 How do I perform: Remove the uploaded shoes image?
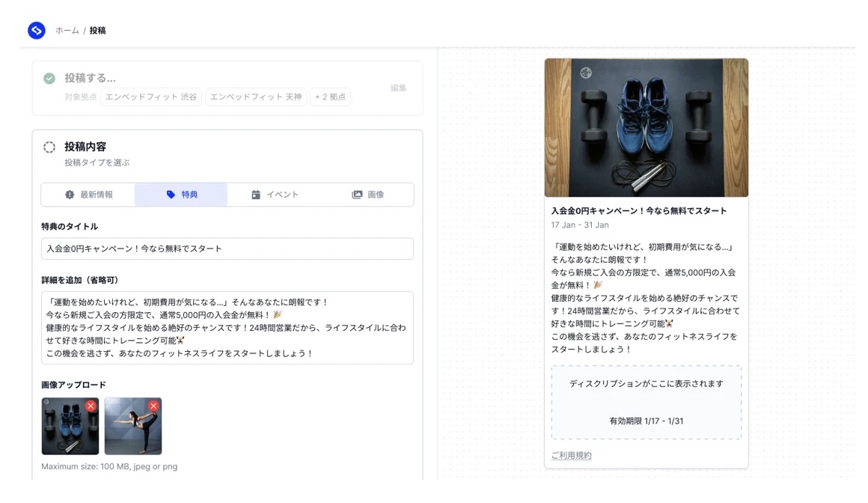[91, 406]
